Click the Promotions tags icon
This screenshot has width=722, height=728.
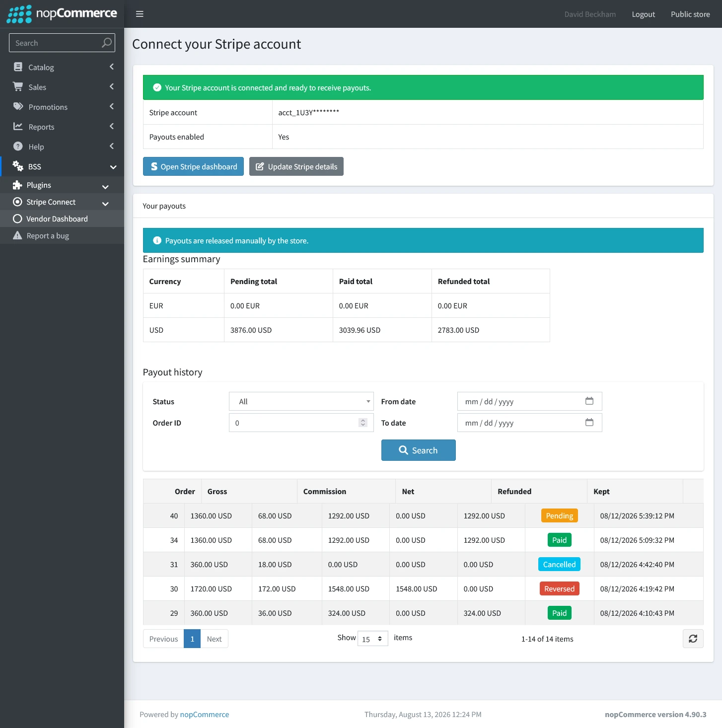18,107
